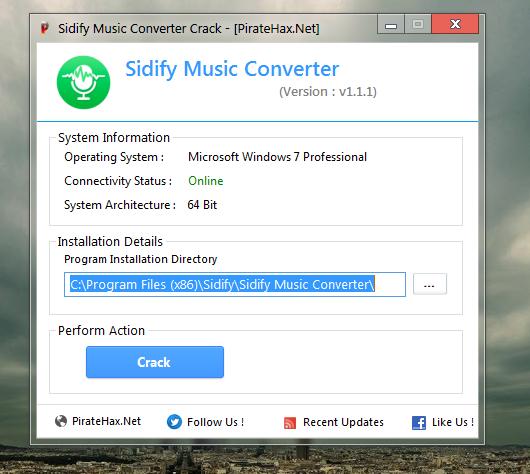The width and height of the screenshot is (530, 474).
Task: Click the globe icon beside PirateHax.Net
Action: [61, 421]
